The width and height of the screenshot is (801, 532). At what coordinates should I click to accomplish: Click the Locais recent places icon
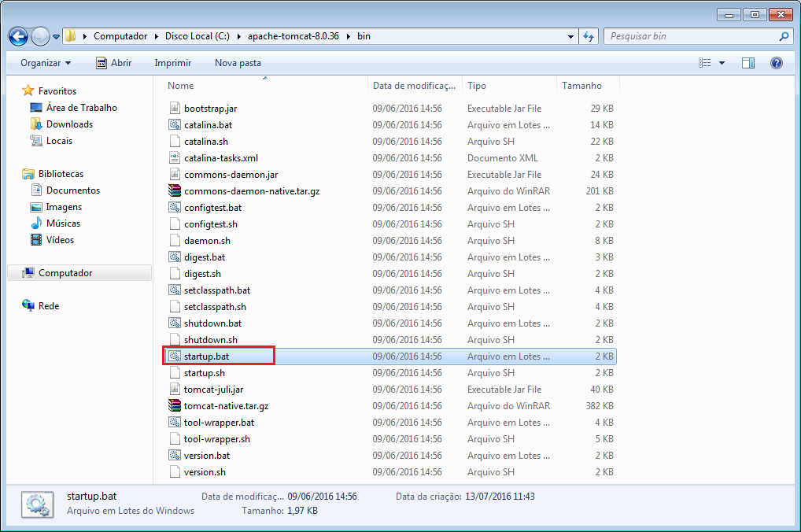36,141
